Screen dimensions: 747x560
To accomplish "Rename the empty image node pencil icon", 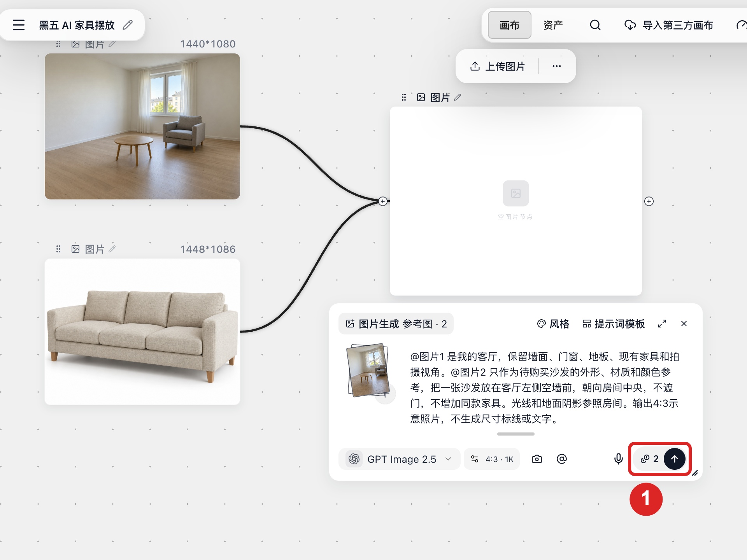I will 458,97.
